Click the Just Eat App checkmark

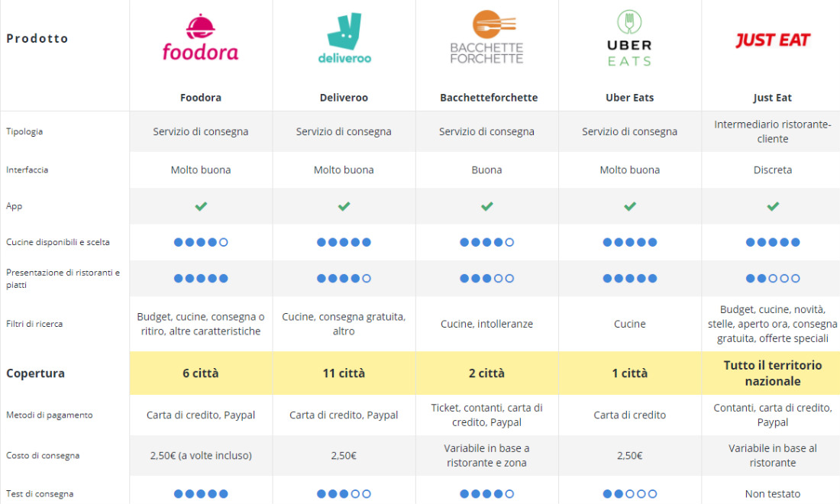(773, 206)
